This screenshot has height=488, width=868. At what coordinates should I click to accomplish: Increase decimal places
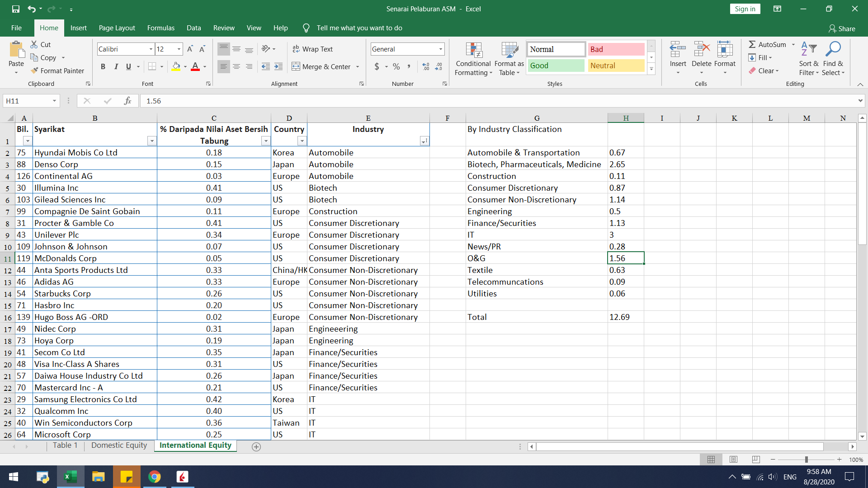coord(426,66)
